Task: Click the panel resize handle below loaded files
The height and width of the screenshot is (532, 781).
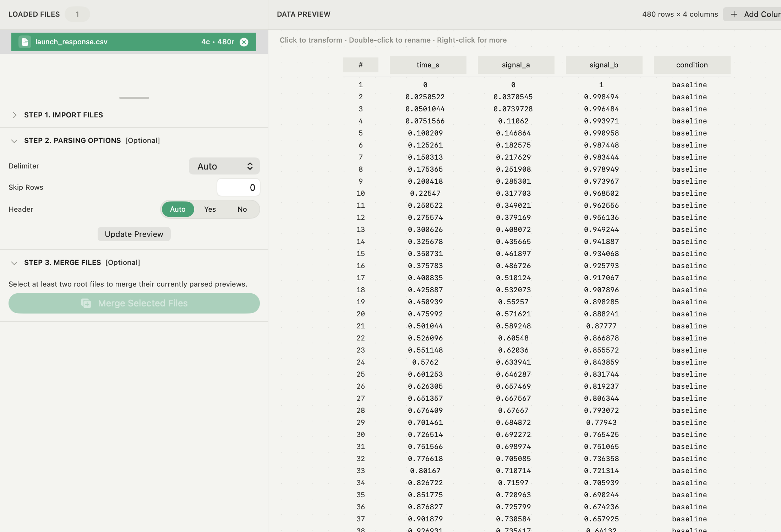Action: tap(134, 98)
